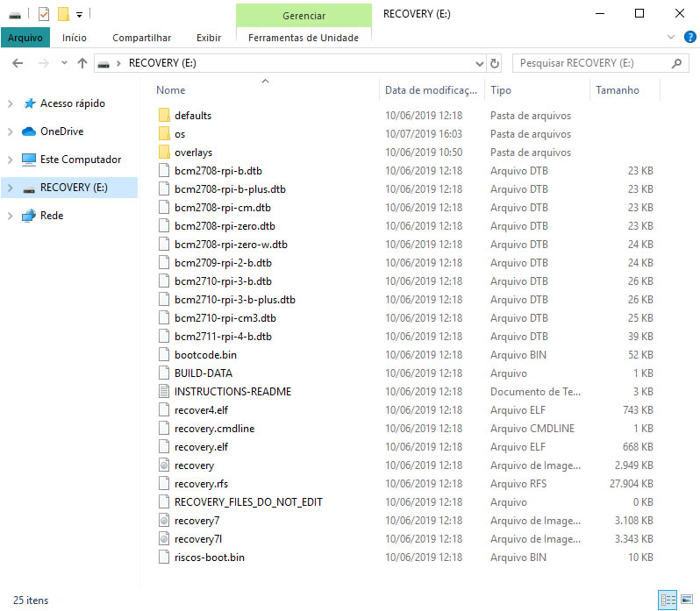Screen dimensions: 700x611
Task: Sort by Data de modificação column
Action: 431,90
